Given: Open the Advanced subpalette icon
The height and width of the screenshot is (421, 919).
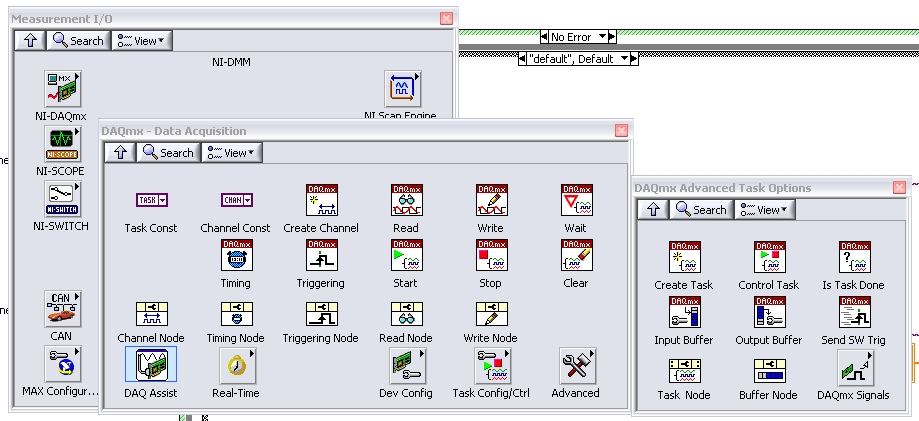Looking at the screenshot, I should coord(577,365).
